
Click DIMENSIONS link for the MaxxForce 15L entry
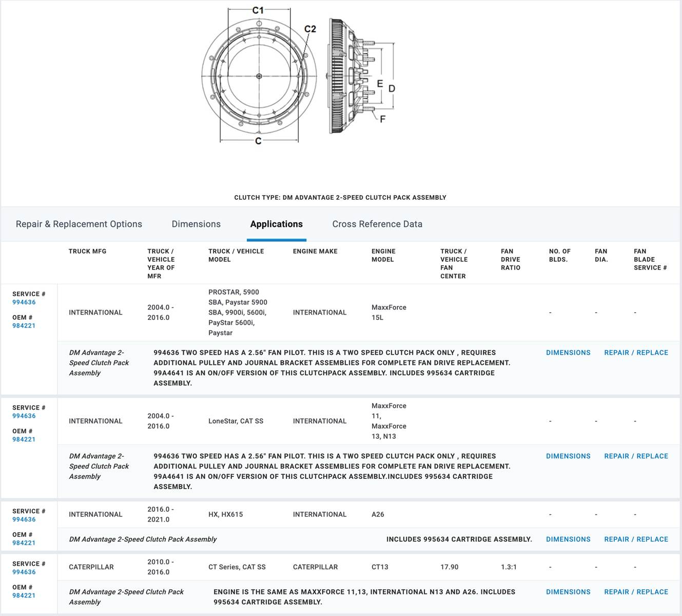(x=568, y=353)
